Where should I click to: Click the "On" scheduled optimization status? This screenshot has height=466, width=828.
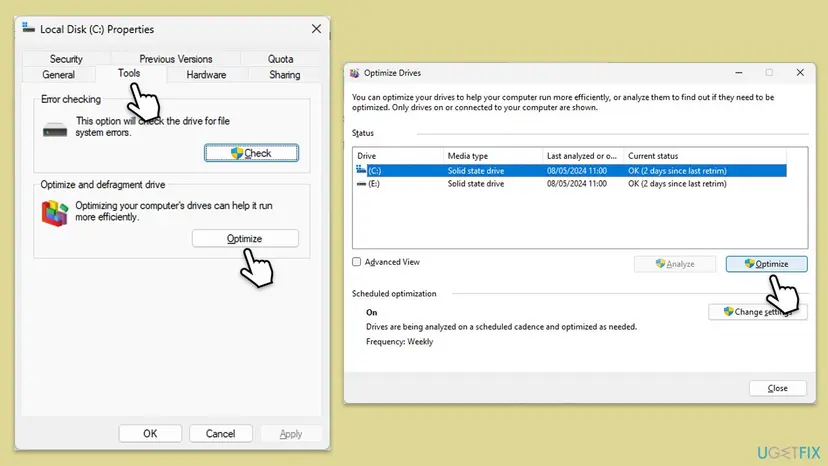372,312
